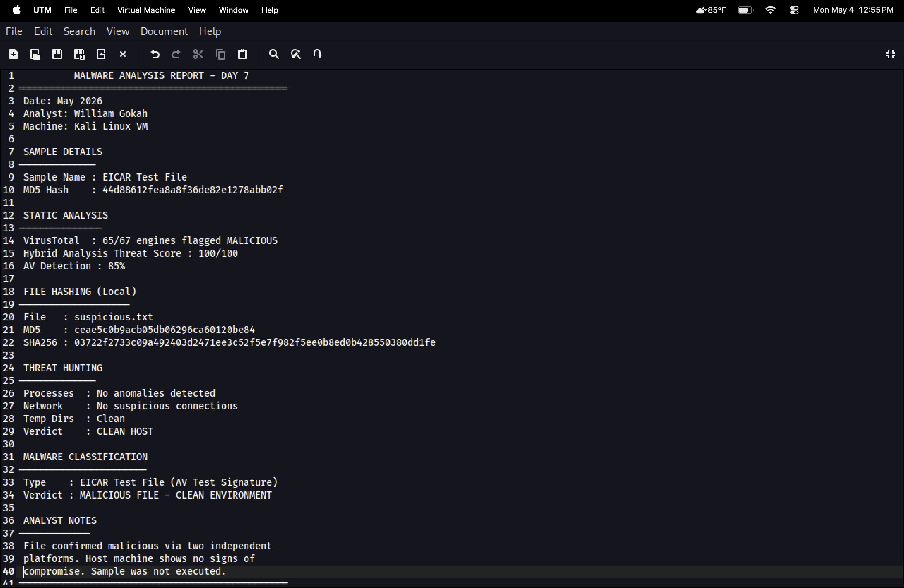904x588 pixels.
Task: Click the VirusTotal 65/67 engines line
Action: (150, 241)
